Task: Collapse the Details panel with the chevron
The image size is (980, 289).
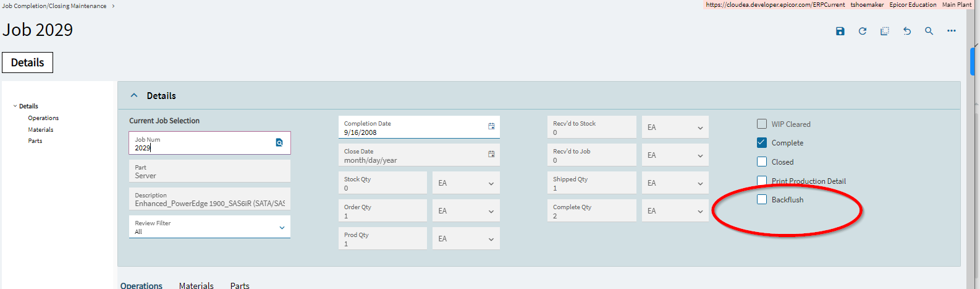Action: [134, 96]
